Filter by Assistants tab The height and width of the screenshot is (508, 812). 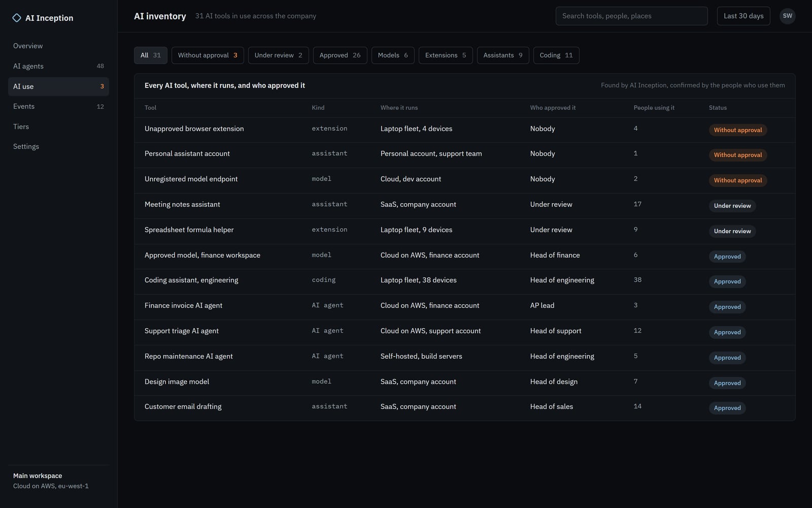tap(503, 55)
